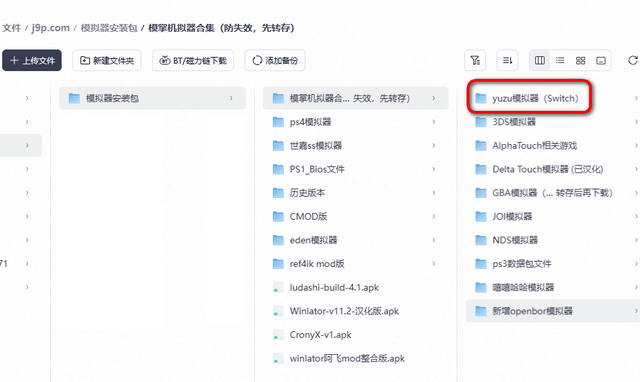Refresh the file listing

(x=633, y=60)
